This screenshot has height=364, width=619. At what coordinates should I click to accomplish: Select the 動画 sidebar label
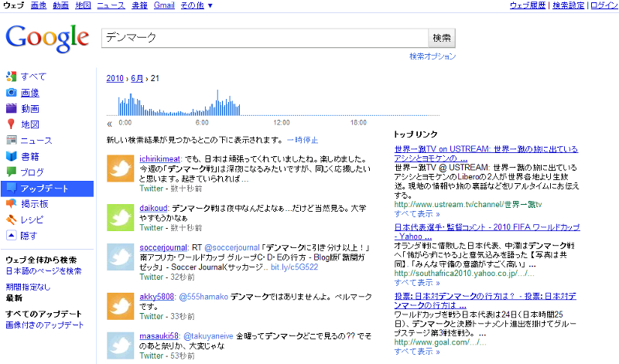click(x=30, y=108)
